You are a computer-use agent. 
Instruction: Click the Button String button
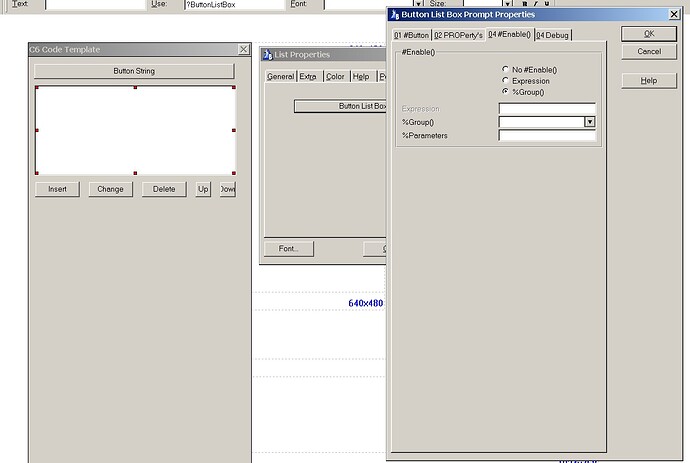(134, 71)
